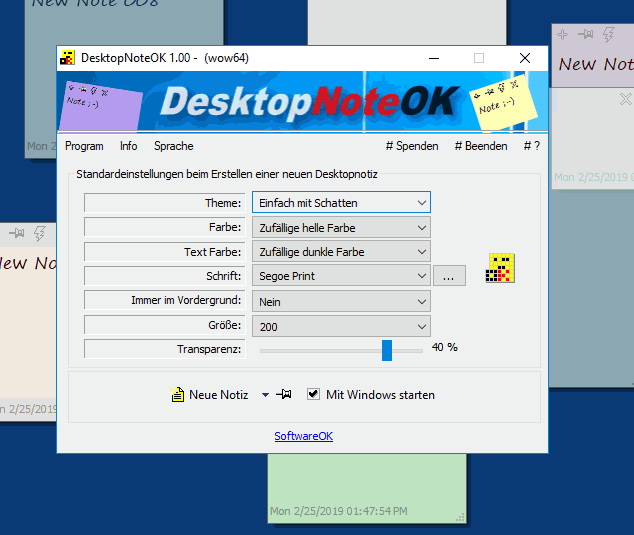Click the green note's resize grip
The height and width of the screenshot is (535, 634).
(x=461, y=517)
